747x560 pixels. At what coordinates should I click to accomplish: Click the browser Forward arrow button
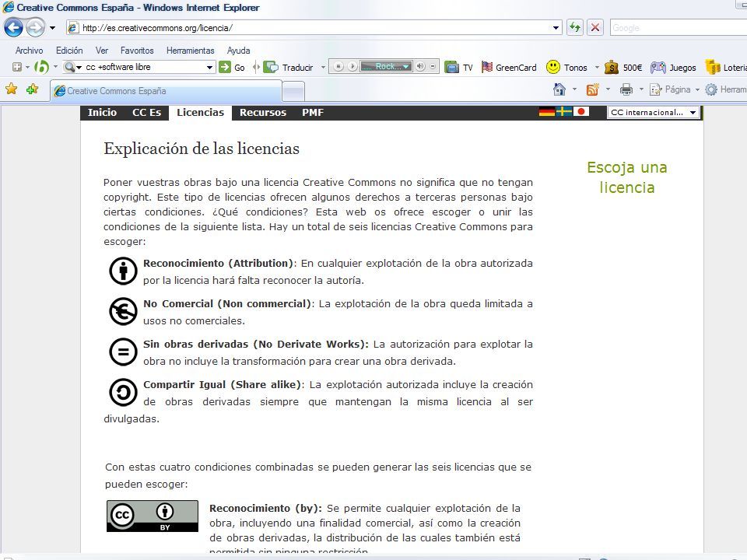[35, 28]
